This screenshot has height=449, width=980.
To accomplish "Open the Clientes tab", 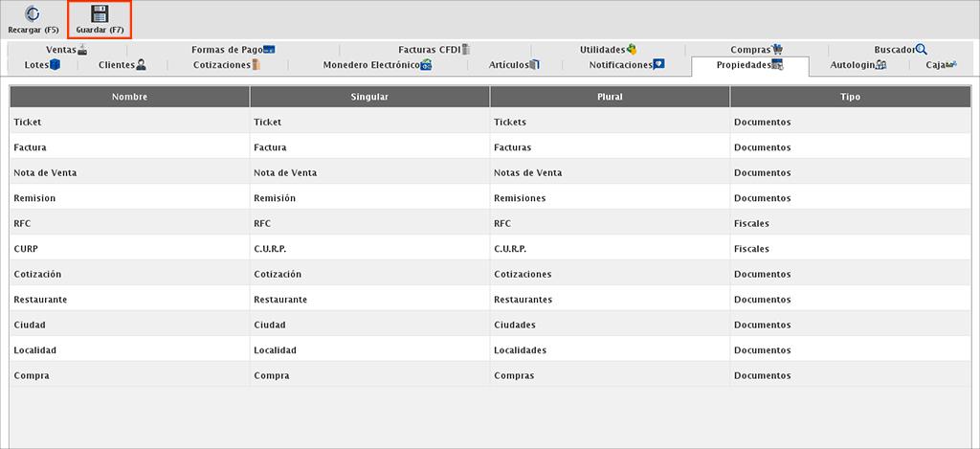I will [122, 65].
